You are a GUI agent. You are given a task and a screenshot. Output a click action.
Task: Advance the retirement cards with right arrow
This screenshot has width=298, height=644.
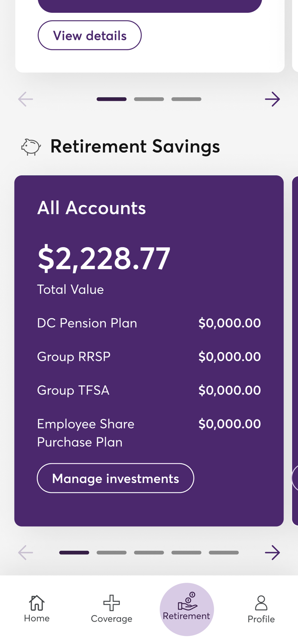coord(272,553)
